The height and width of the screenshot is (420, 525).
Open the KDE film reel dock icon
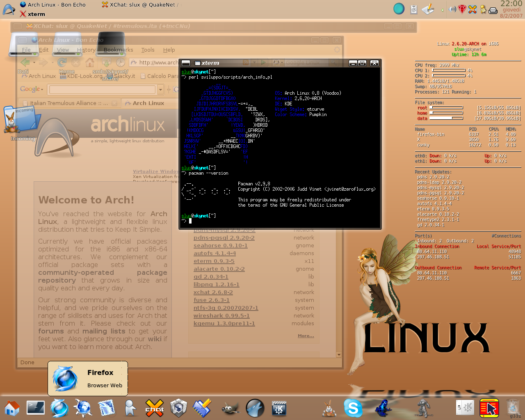click(x=279, y=408)
